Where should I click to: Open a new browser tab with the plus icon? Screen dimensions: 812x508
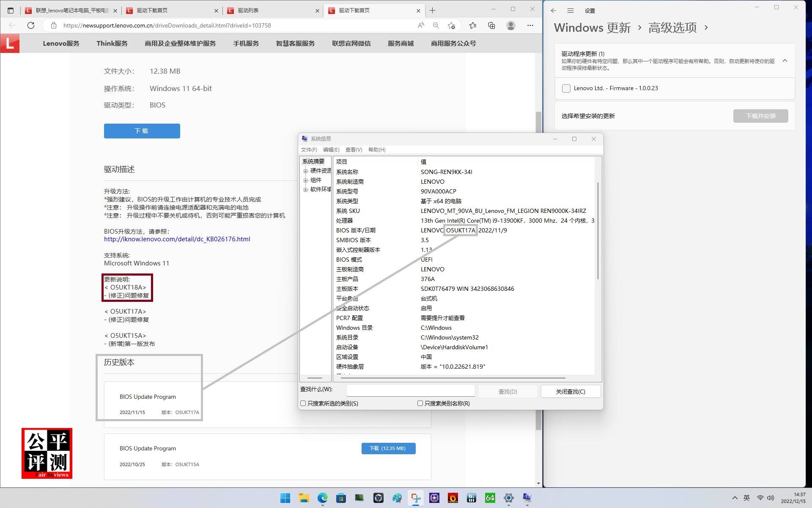(x=432, y=11)
